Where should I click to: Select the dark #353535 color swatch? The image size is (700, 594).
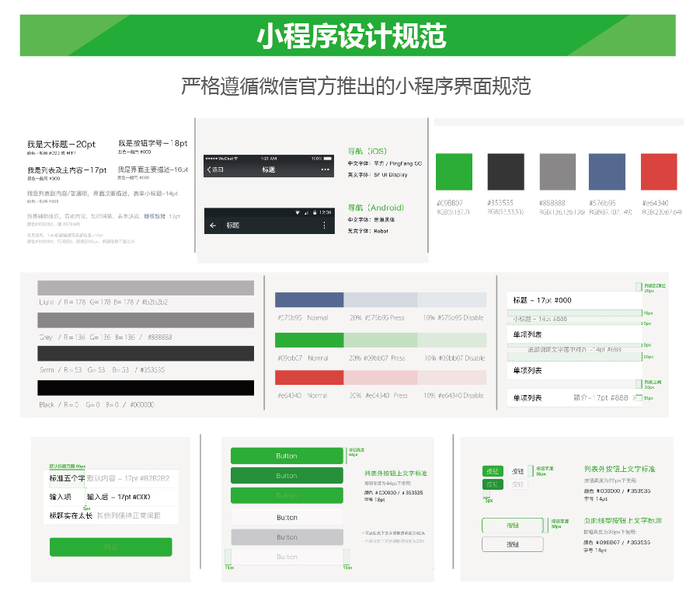tap(506, 172)
